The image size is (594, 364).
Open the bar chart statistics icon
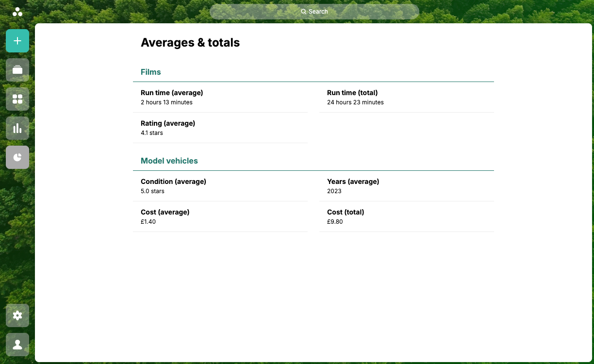[17, 128]
